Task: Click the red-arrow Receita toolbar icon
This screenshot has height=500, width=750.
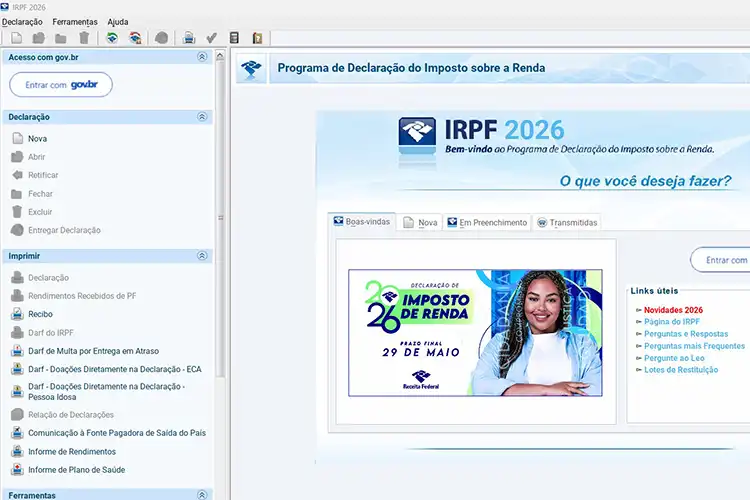Action: [x=135, y=38]
